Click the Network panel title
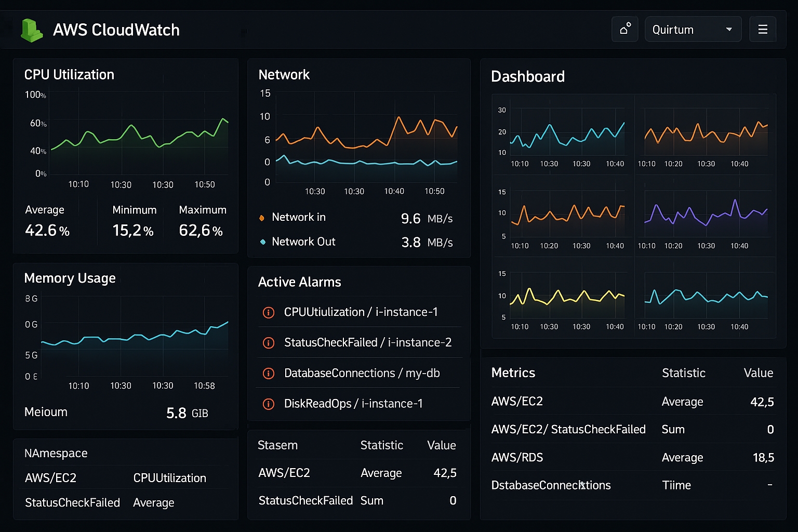 (x=284, y=75)
